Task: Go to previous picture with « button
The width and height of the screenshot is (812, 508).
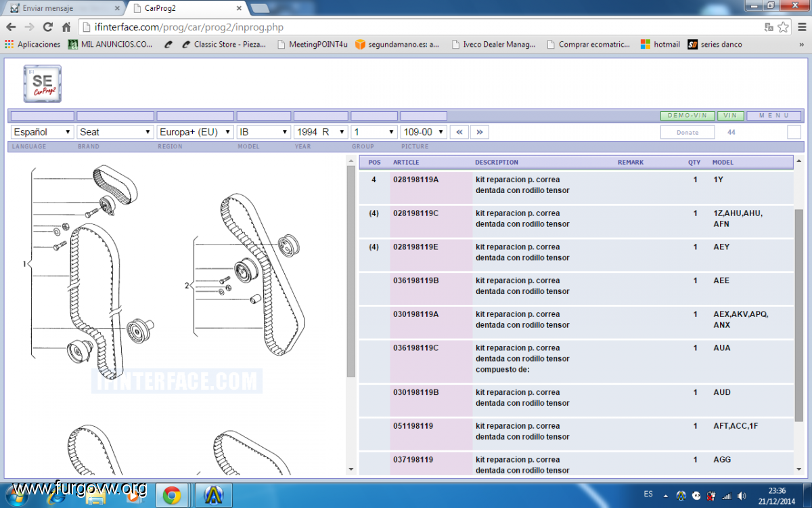Action: click(x=459, y=132)
